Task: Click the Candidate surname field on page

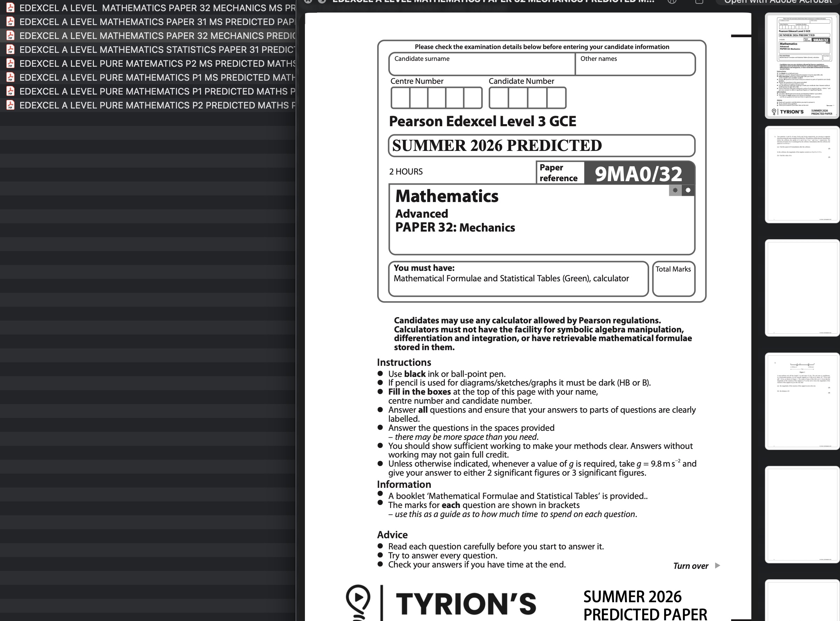Action: (x=482, y=65)
